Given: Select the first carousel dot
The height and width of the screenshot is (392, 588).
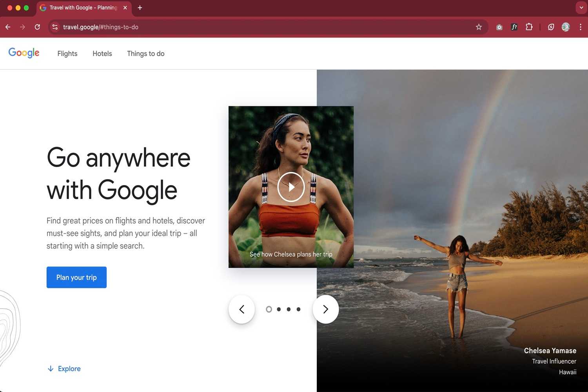Looking at the screenshot, I should pos(269,309).
